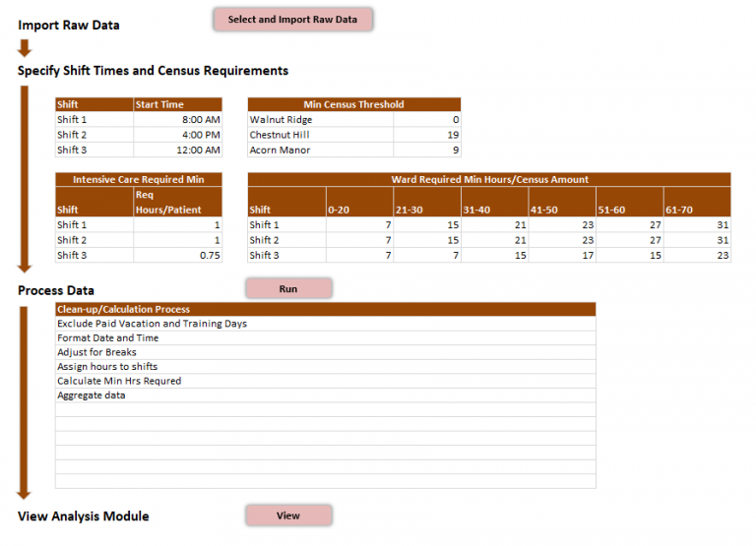Select the Walnut Ridge census threshold value
The image size is (756, 546).
pyautogui.click(x=427, y=120)
